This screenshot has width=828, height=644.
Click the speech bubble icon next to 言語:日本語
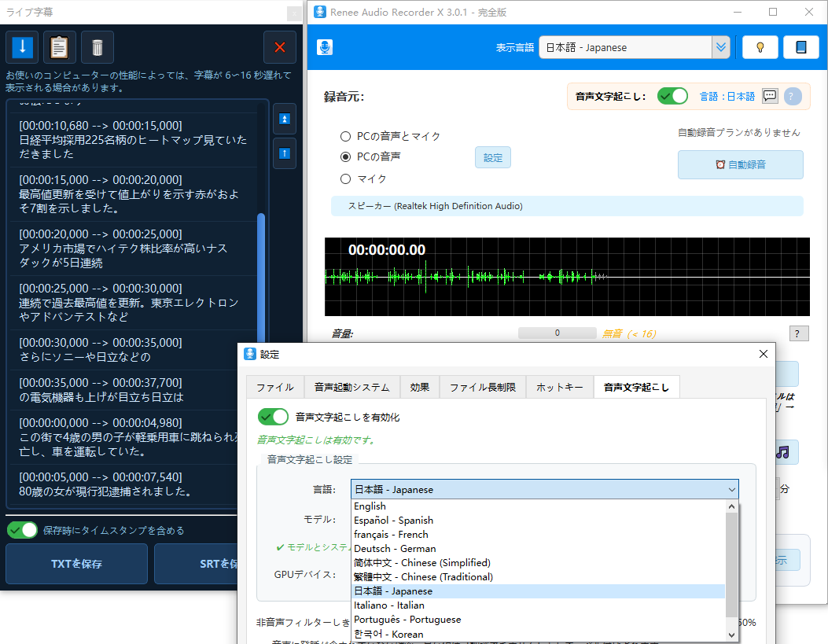(x=770, y=96)
